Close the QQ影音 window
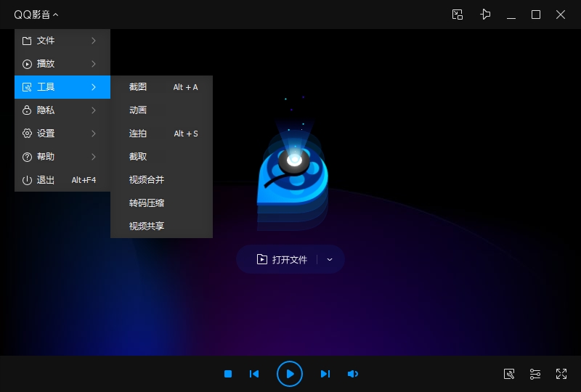 [x=561, y=15]
